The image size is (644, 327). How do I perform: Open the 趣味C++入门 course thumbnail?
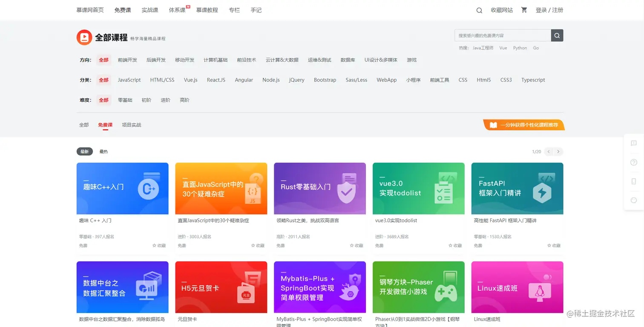click(123, 188)
